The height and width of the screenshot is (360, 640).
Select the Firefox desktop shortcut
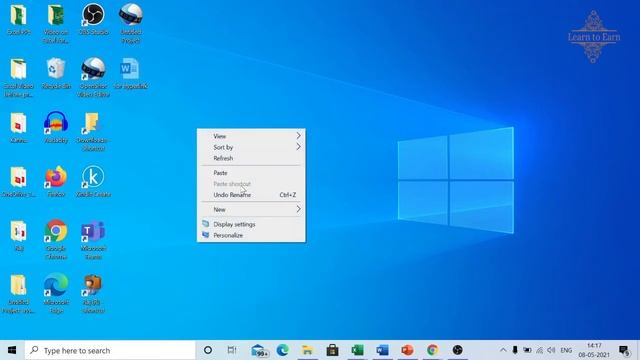pyautogui.click(x=56, y=182)
